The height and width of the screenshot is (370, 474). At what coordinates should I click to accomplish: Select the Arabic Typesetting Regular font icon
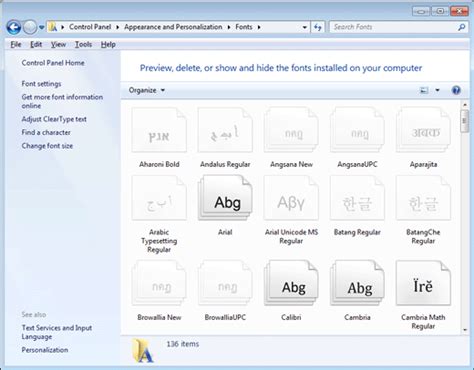159,198
